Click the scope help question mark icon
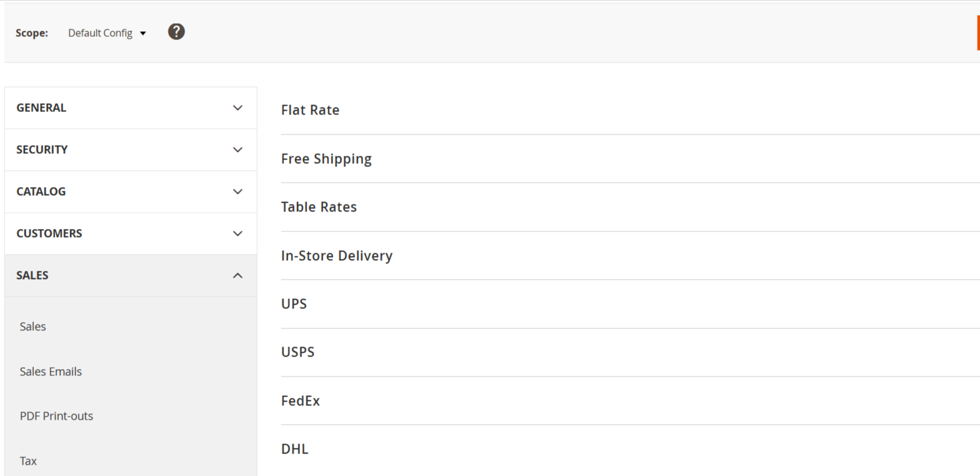This screenshot has width=980, height=476. (176, 32)
